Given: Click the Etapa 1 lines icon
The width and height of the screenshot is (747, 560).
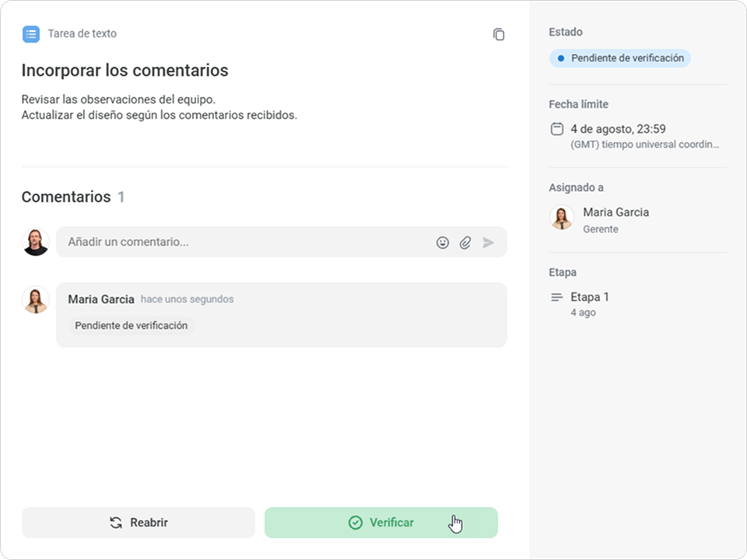Looking at the screenshot, I should pos(556,298).
